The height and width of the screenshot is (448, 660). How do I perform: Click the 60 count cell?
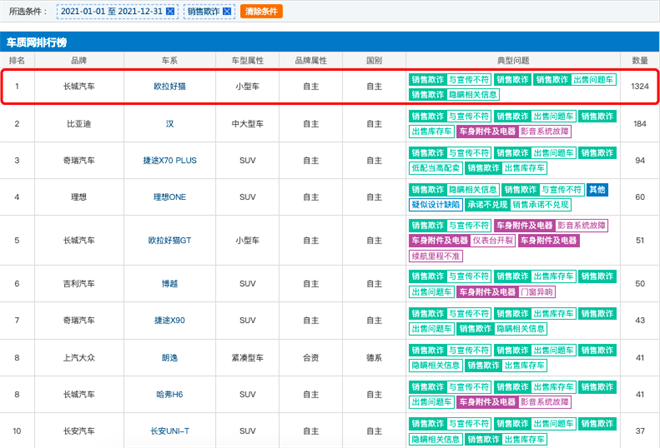click(640, 197)
